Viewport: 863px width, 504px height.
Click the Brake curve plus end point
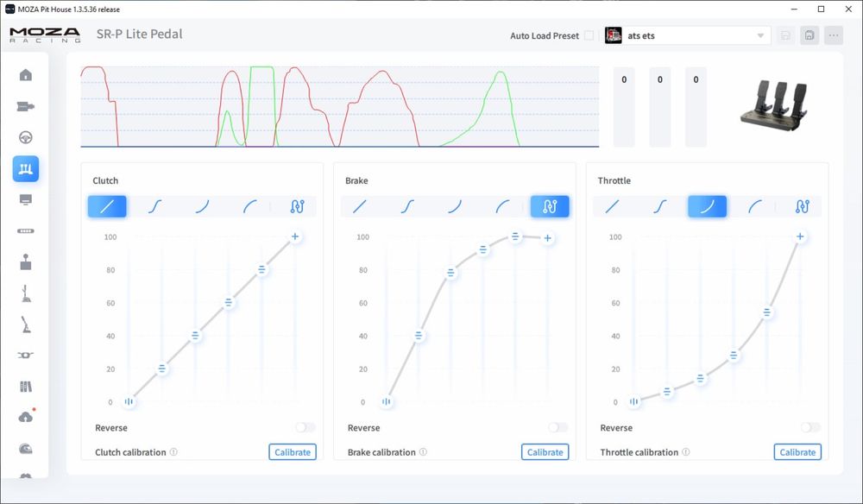(548, 238)
